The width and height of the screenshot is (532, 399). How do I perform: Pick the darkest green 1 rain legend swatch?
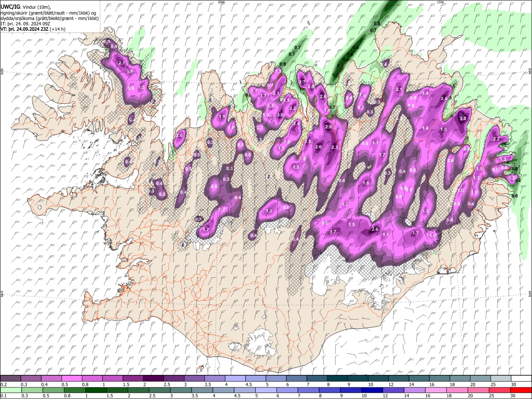tap(96, 390)
